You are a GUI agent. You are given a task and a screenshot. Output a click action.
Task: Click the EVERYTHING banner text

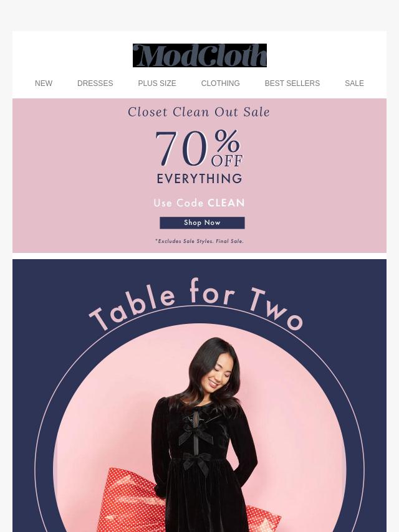click(199, 178)
